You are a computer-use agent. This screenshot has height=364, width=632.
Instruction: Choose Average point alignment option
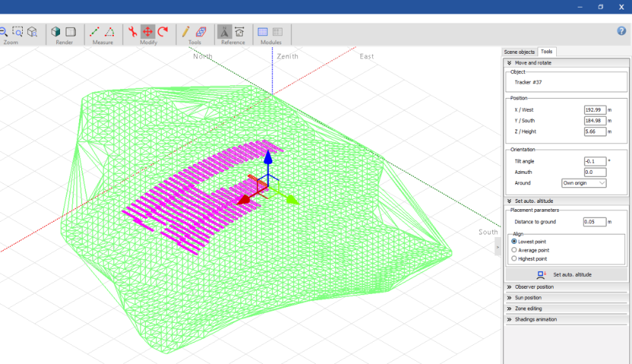(514, 250)
